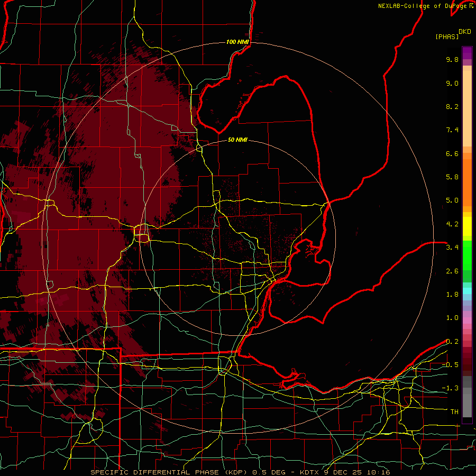This screenshot has height=476, width=476.
Task: Click the TH threshold label
Action: click(x=454, y=412)
